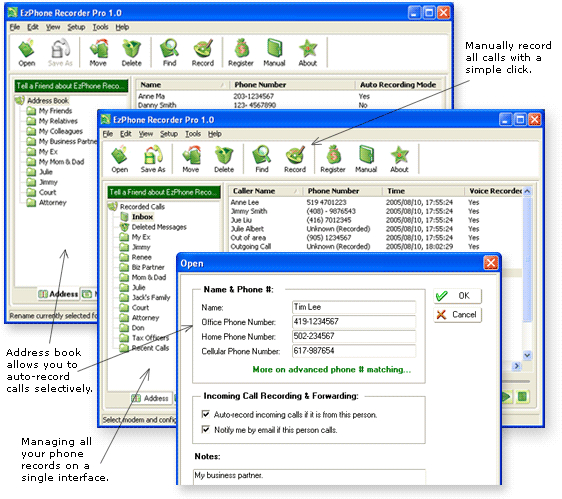Click Move icon in front Recorder window
Viewport: 562px width, 499px height.
191,159
